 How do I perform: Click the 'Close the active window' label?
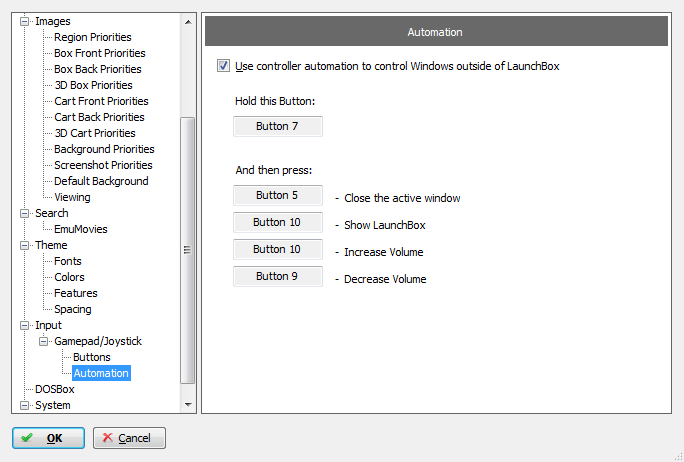(402, 198)
